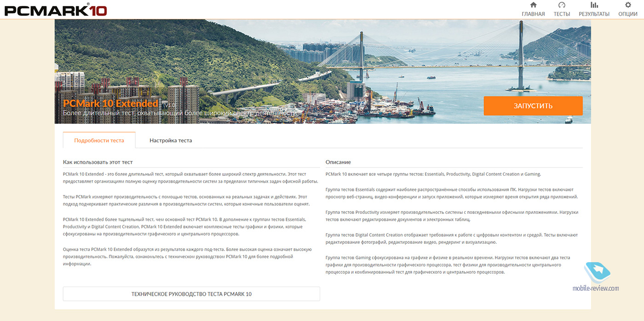Image resolution: width=644 pixels, height=321 pixels.
Task: Open the Результаты bar chart icon
Action: point(594,5)
